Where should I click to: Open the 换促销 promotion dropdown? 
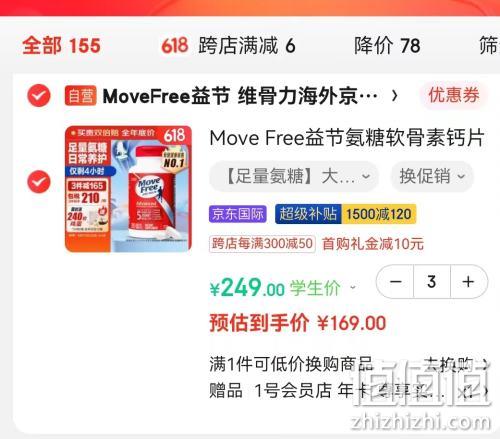(x=432, y=176)
